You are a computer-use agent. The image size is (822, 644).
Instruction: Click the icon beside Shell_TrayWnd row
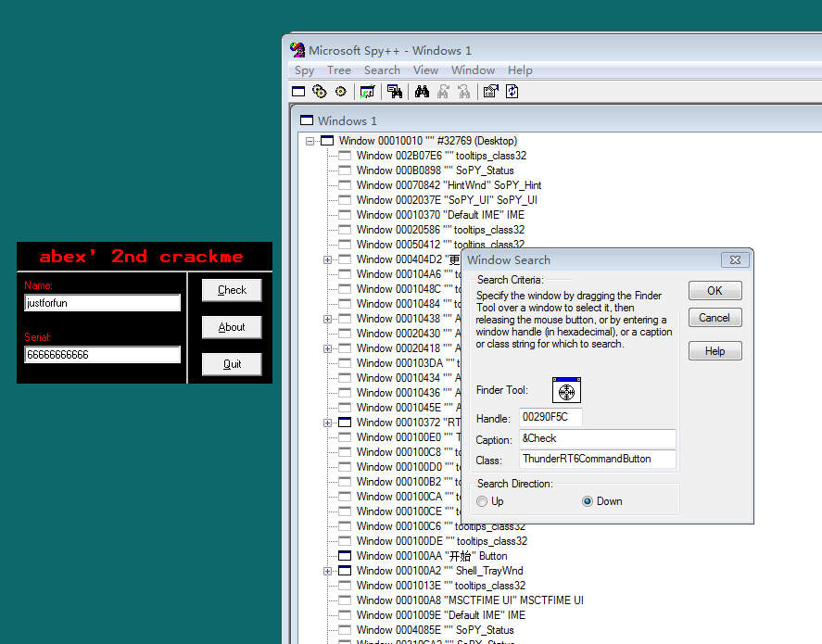tap(345, 571)
